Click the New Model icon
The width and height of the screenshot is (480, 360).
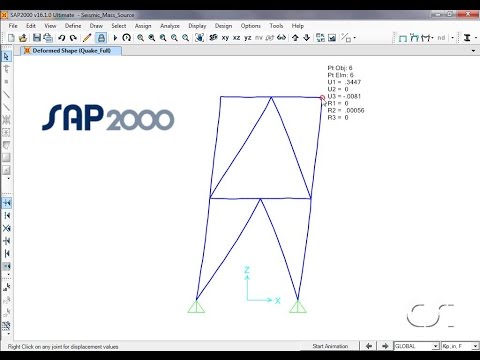(11, 38)
